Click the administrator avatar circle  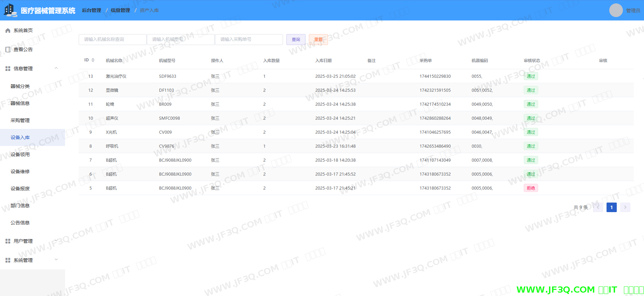tap(616, 10)
